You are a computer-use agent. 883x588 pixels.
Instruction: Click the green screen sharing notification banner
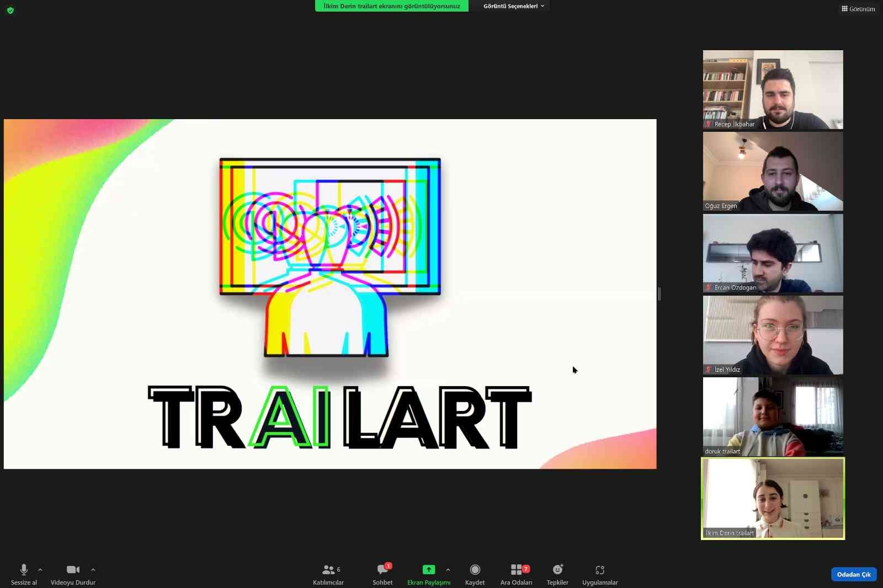[x=391, y=6]
